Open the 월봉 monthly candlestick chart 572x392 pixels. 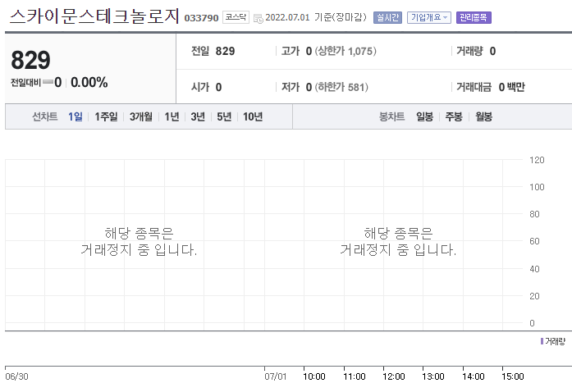(x=483, y=116)
